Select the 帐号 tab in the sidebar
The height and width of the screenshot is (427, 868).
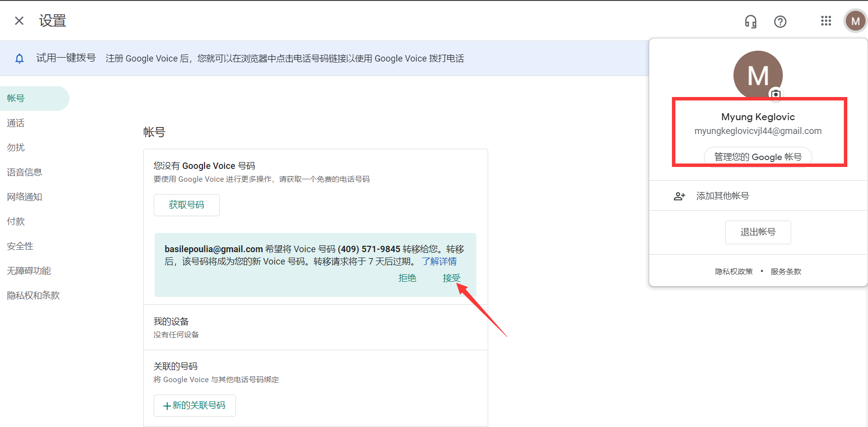(34, 99)
